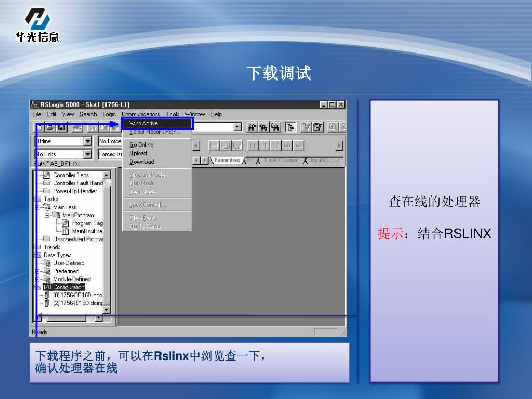Open the Window menu
Viewport: 532px width, 399px height.
tap(195, 114)
